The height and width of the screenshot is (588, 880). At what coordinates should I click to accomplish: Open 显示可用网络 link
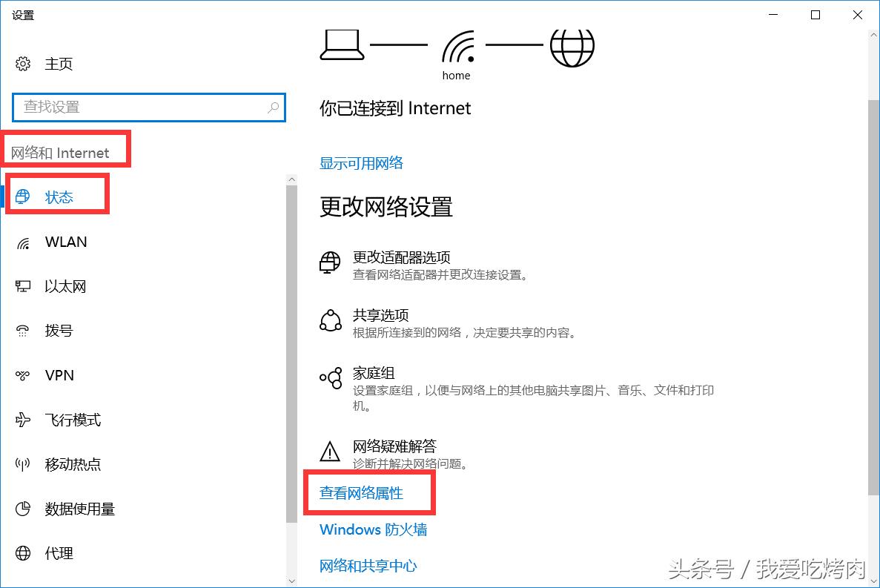[361, 163]
